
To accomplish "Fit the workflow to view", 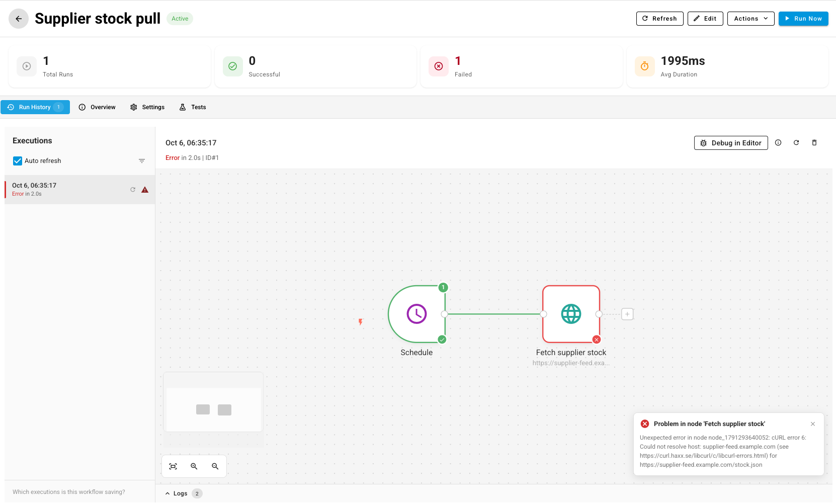I will (173, 466).
